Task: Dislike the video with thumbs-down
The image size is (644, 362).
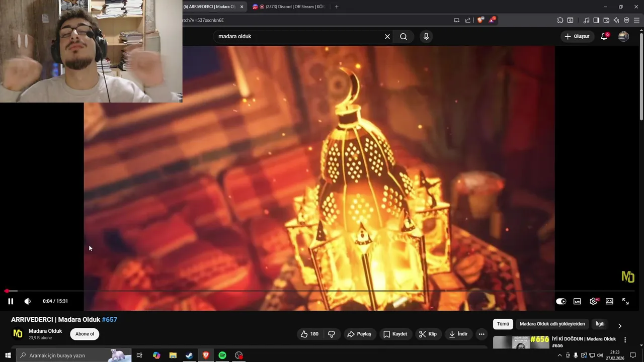Action: click(332, 334)
